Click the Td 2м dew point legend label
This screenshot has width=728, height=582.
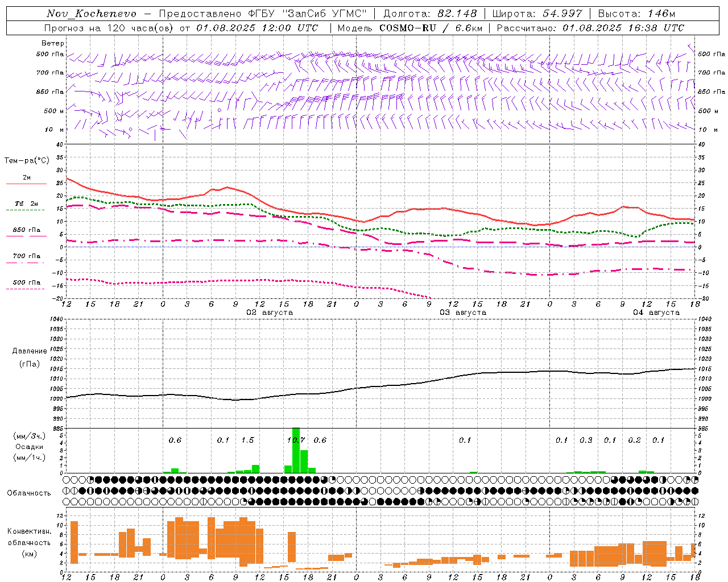tap(26, 203)
